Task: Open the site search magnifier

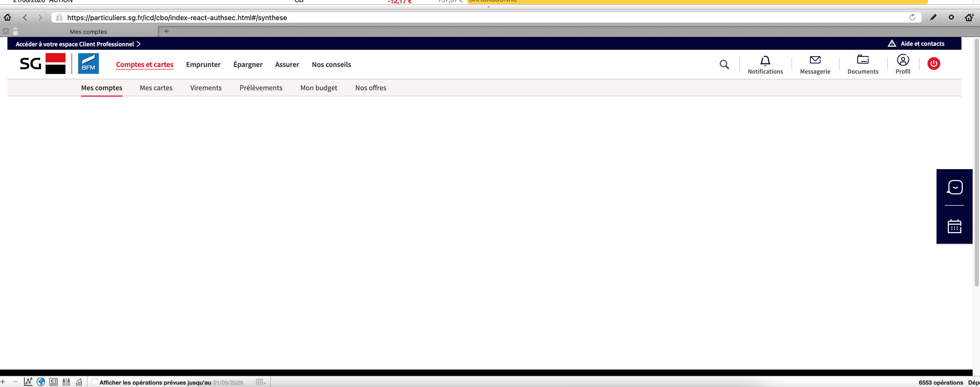Action: (x=724, y=65)
